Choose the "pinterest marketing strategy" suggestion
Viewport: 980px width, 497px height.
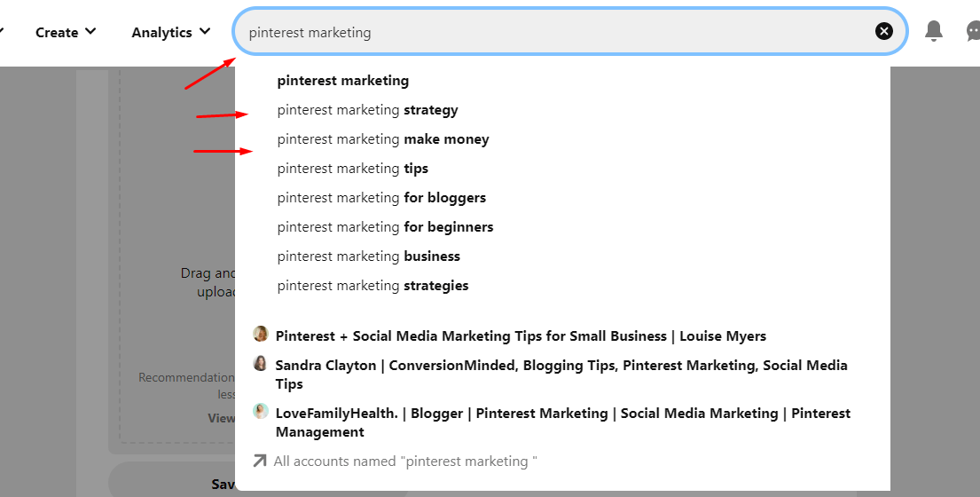pos(367,110)
